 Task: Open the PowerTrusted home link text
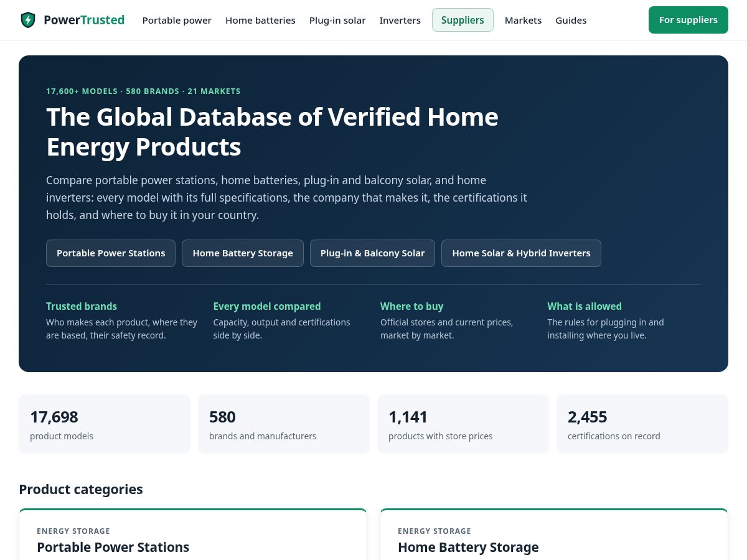tap(84, 20)
